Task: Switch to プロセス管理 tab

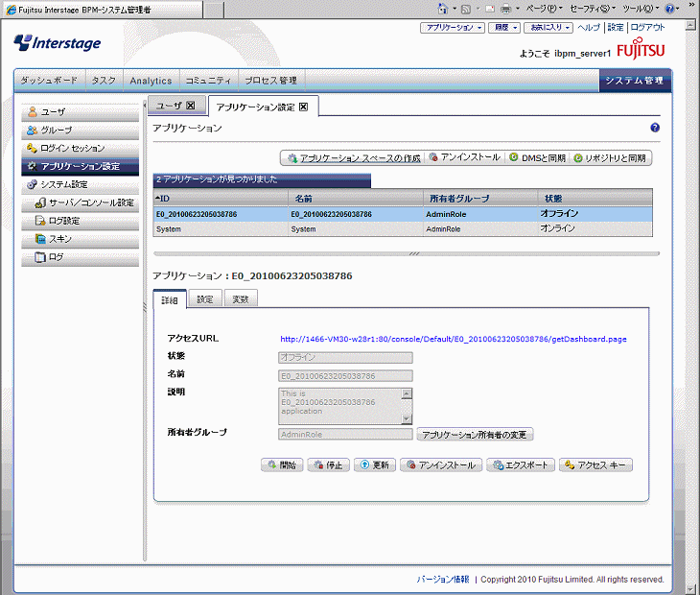Action: tap(271, 81)
